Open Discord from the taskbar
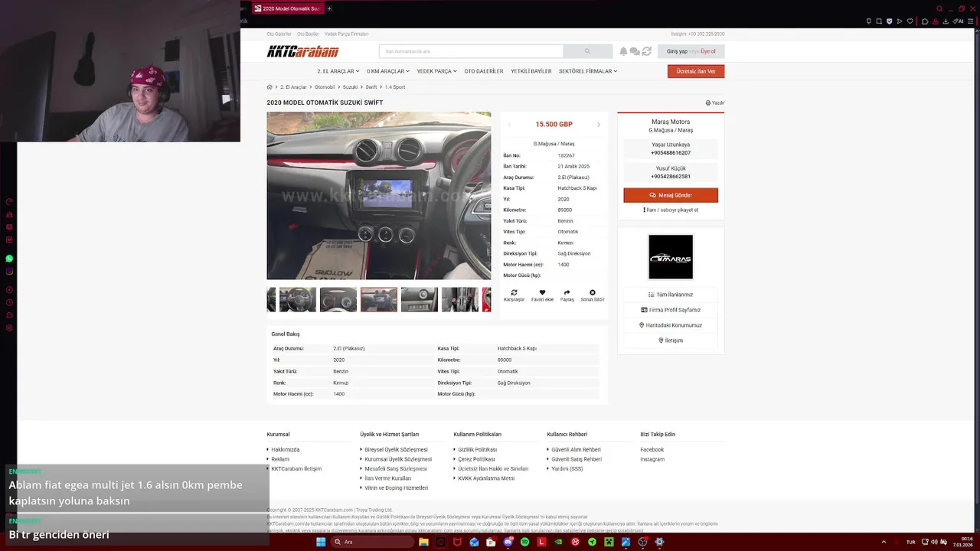 508,542
